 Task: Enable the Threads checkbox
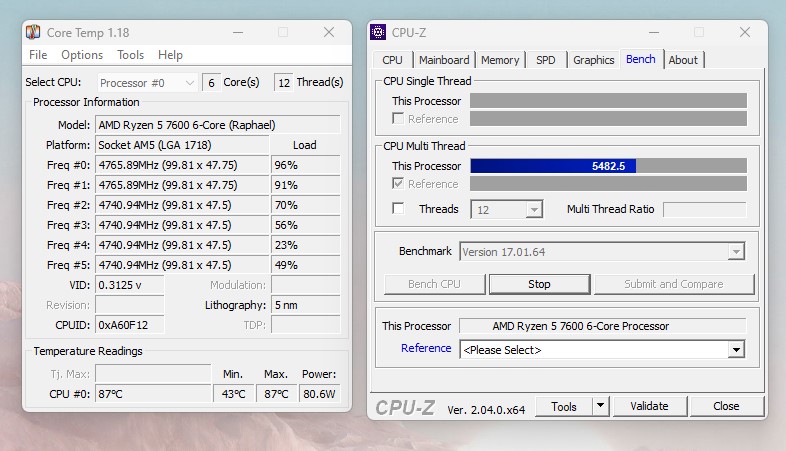[398, 208]
